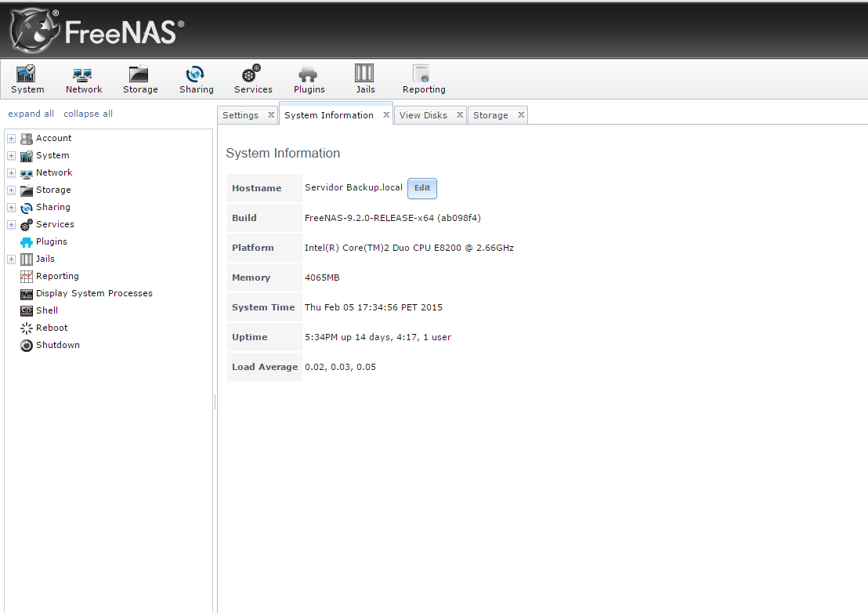Open the Jails toolbar icon
868x613 pixels.
click(365, 79)
